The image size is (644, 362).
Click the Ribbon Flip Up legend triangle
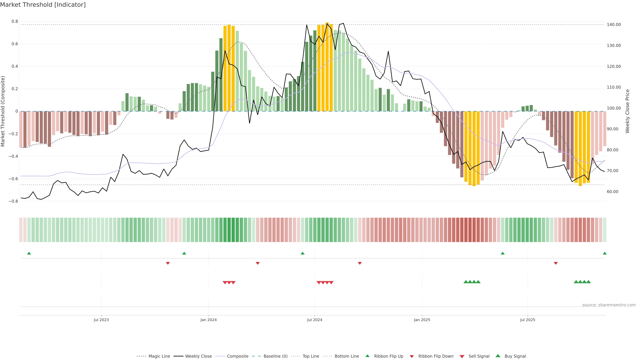367,356
